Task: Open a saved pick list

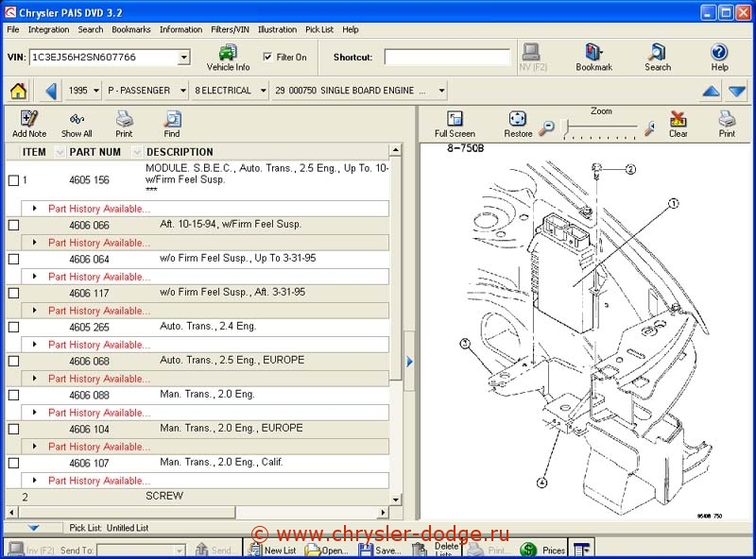Action: [x=326, y=550]
